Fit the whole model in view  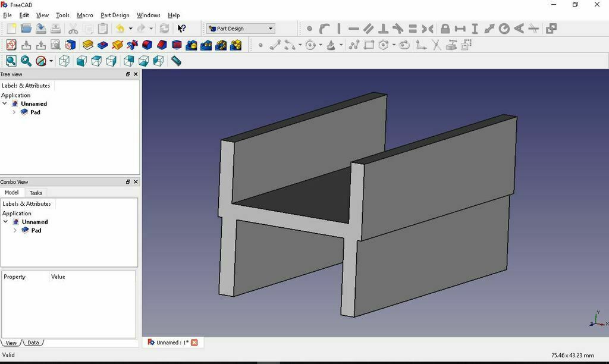tap(11, 61)
